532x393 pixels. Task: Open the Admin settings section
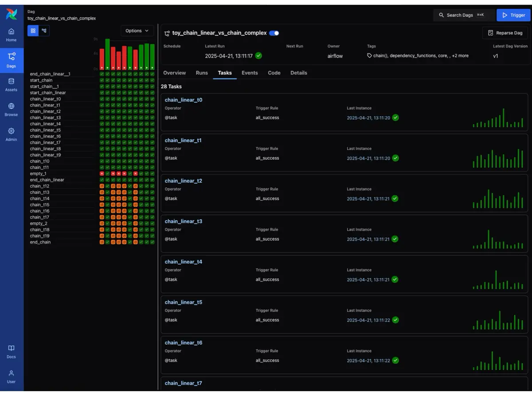tap(11, 133)
